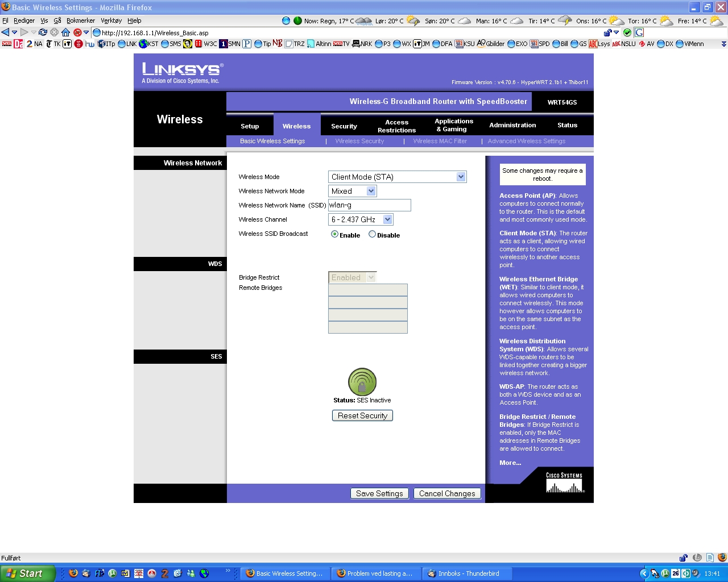Open the Bokmerker menu
728x582 pixels.
click(81, 20)
